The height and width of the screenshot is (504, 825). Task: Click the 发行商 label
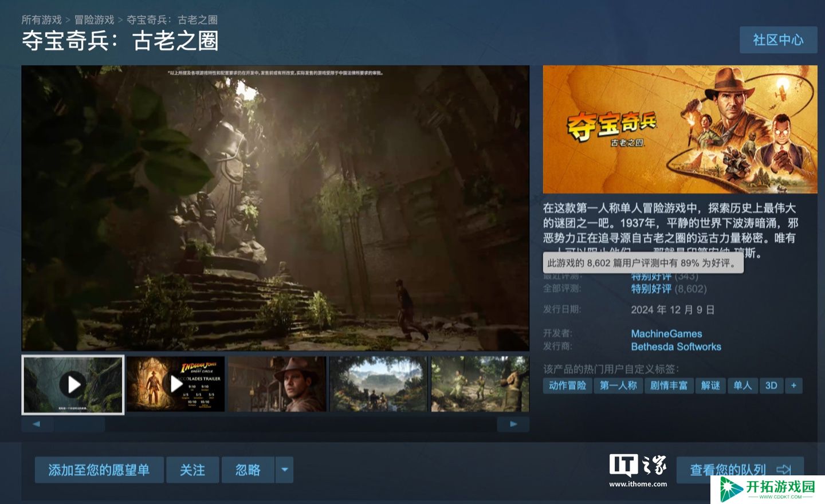pyautogui.click(x=557, y=346)
